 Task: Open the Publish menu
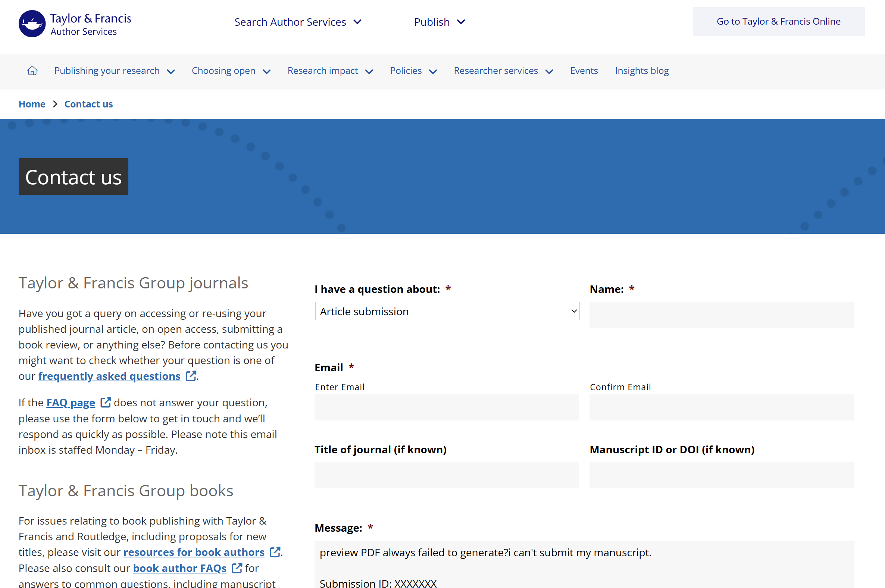[439, 22]
